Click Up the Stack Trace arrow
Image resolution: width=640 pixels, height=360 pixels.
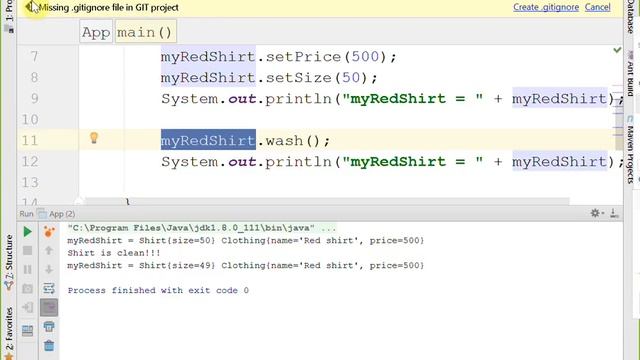pos(49,251)
